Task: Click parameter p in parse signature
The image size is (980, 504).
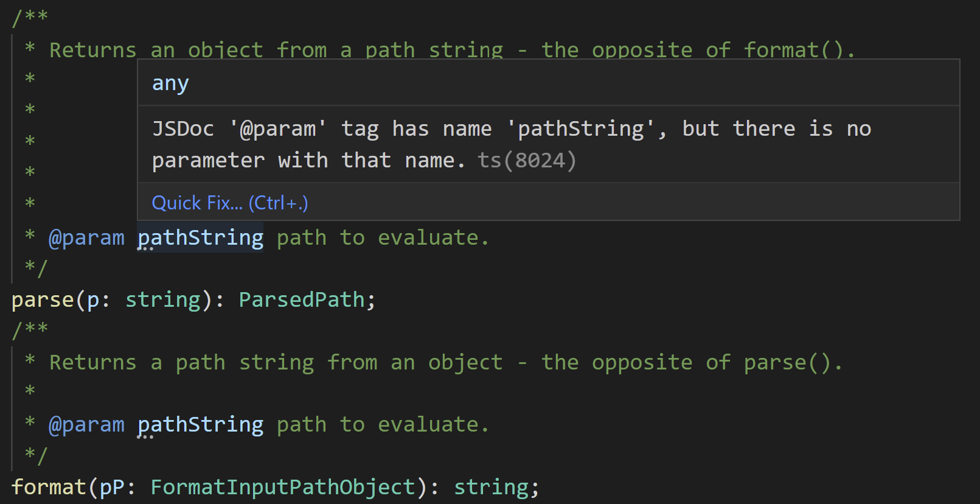Action: click(93, 301)
